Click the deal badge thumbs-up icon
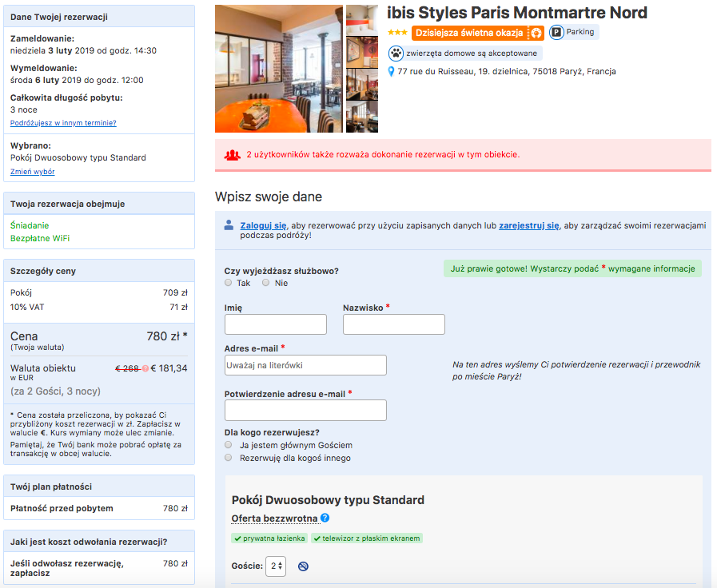The height and width of the screenshot is (588, 717). point(536,33)
